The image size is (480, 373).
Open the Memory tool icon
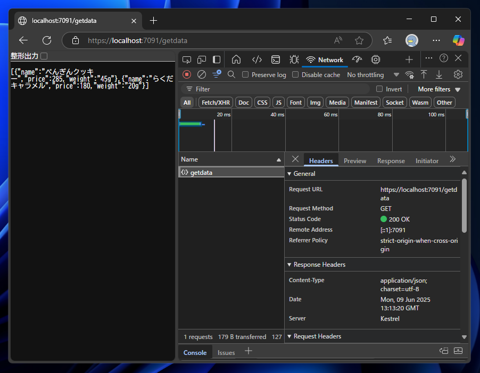[376, 60]
